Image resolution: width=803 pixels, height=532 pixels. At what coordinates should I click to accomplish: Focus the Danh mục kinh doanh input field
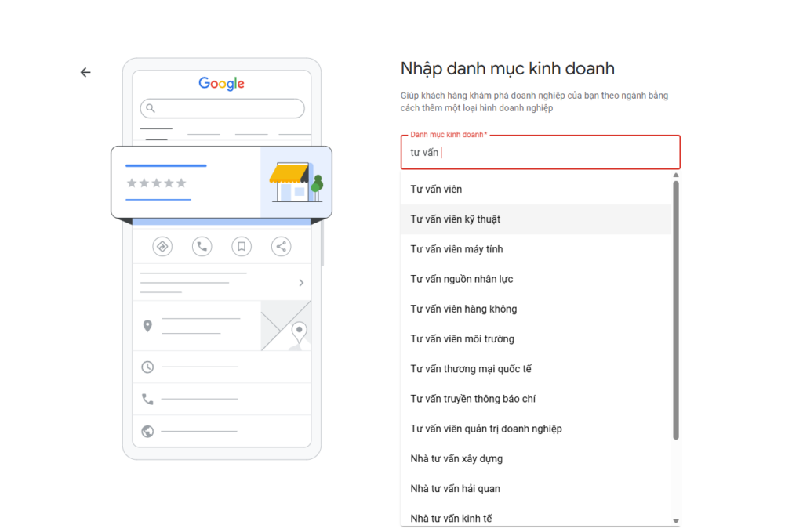540,153
